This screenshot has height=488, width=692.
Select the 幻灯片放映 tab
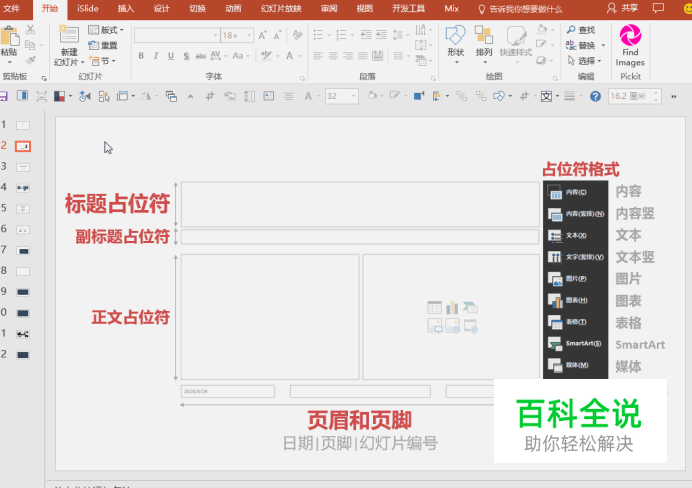click(281, 8)
